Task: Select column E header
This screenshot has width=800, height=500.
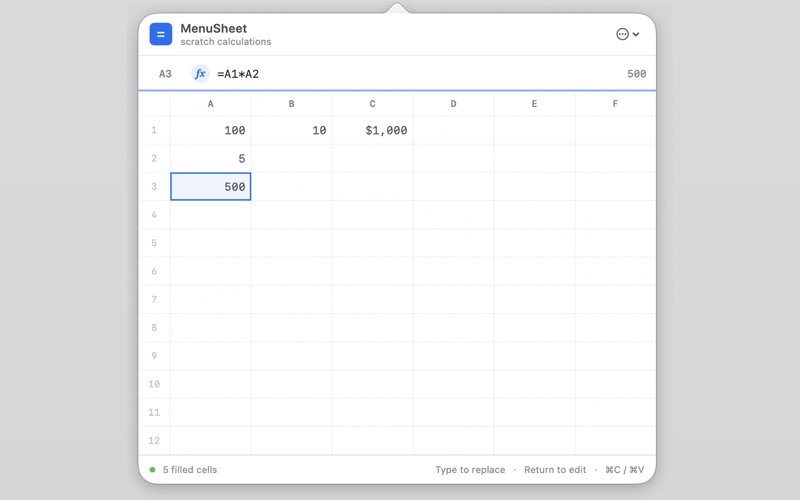Action: tap(534, 104)
